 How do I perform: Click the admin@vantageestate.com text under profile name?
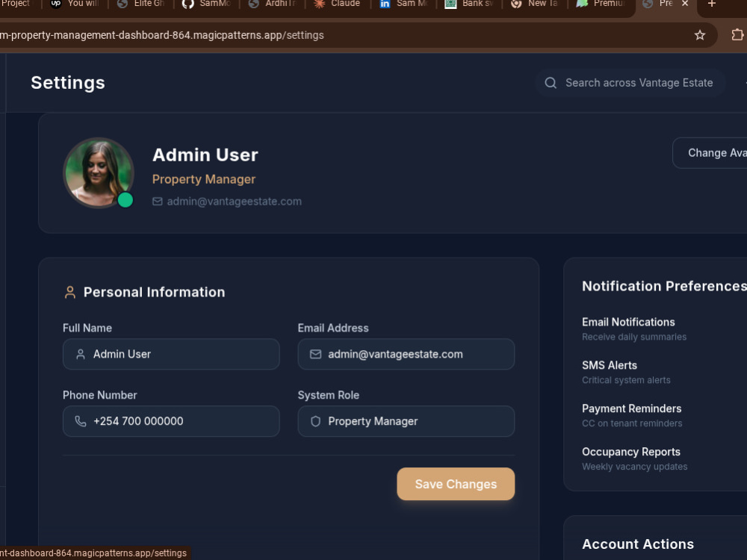pyautogui.click(x=234, y=202)
